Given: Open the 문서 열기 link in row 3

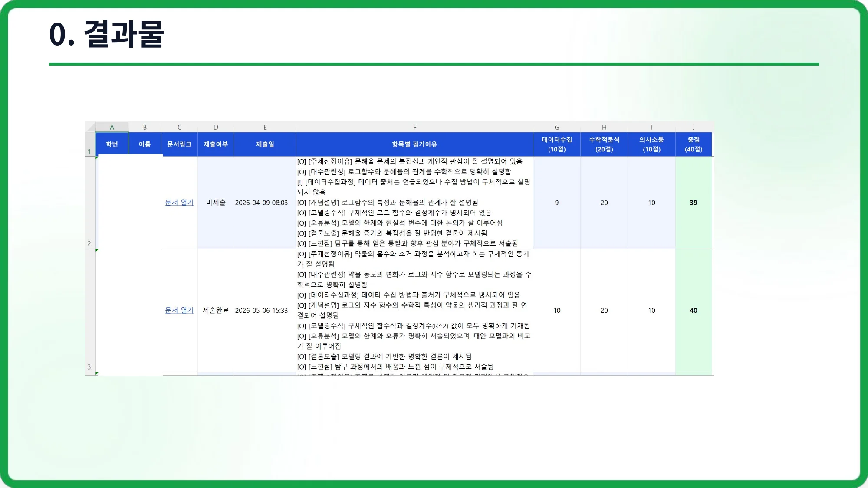Looking at the screenshot, I should tap(179, 310).
